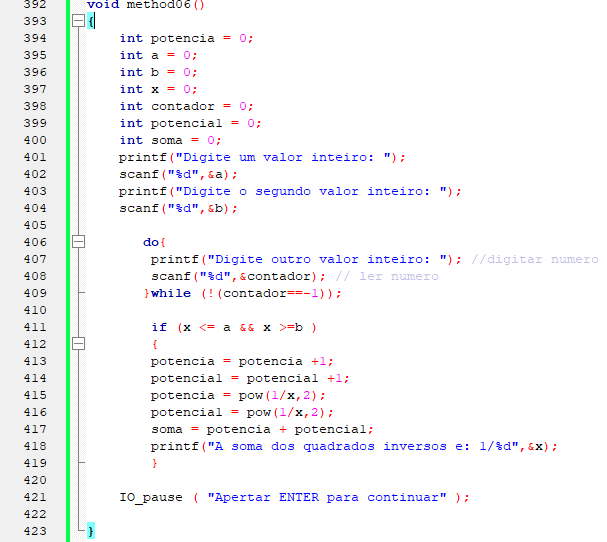Click line number 418 in the margin
The image size is (607, 542).
pyautogui.click(x=35, y=446)
